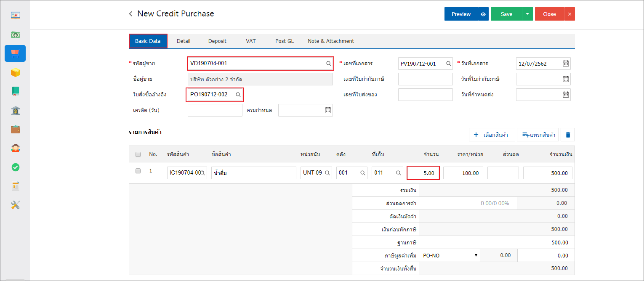The image size is (644, 281).
Task: Switch to the Note & Attachment tab
Action: click(x=331, y=41)
